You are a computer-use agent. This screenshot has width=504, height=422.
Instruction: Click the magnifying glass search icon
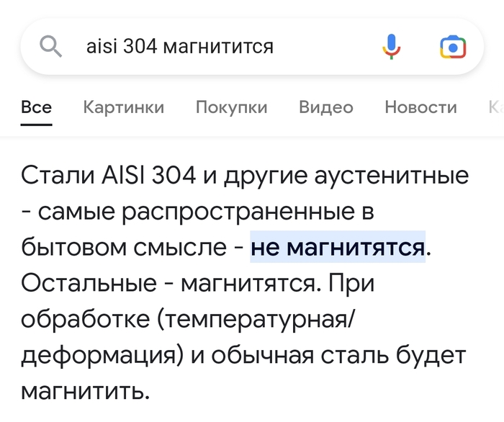click(x=51, y=47)
